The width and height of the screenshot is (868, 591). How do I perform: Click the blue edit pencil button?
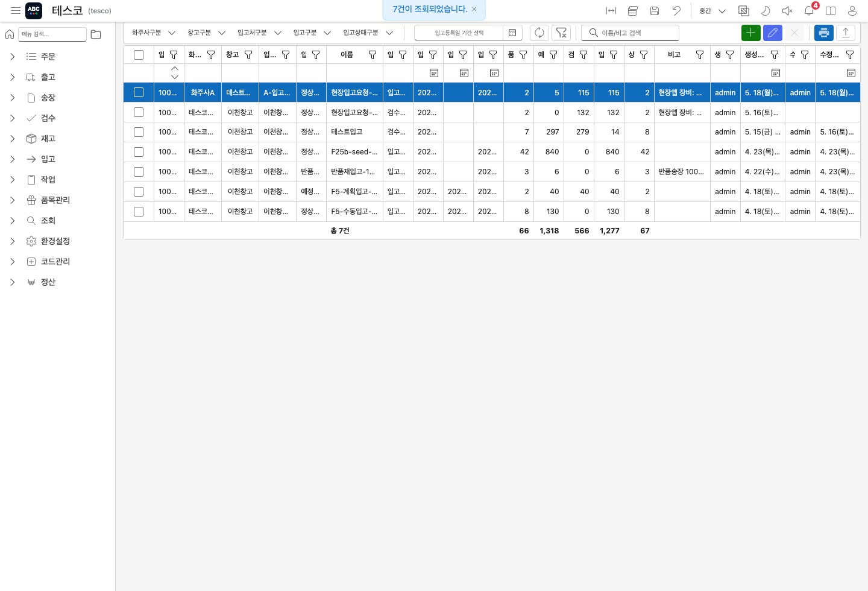coord(773,33)
